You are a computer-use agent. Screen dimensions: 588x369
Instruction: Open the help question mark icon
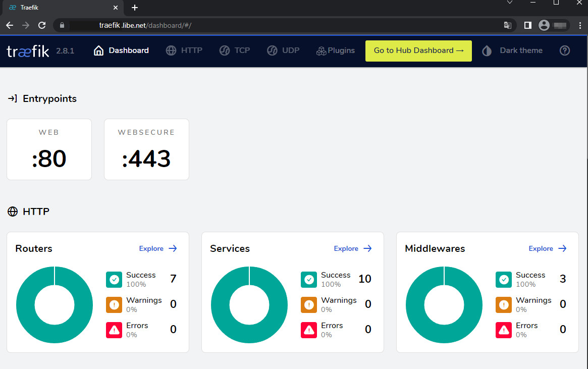point(565,50)
